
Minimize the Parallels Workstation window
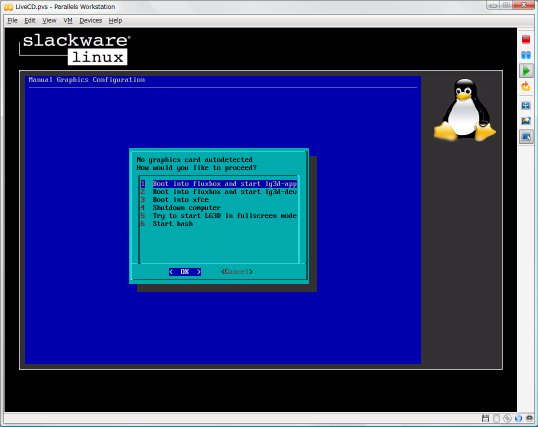(493, 5)
